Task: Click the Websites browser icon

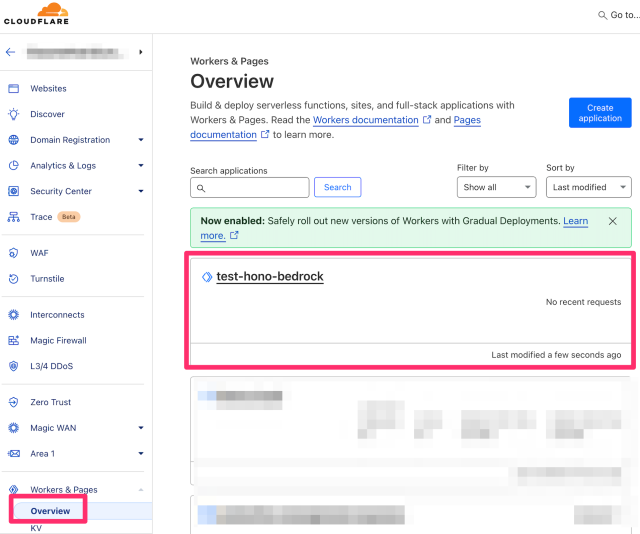Action: pos(13,88)
